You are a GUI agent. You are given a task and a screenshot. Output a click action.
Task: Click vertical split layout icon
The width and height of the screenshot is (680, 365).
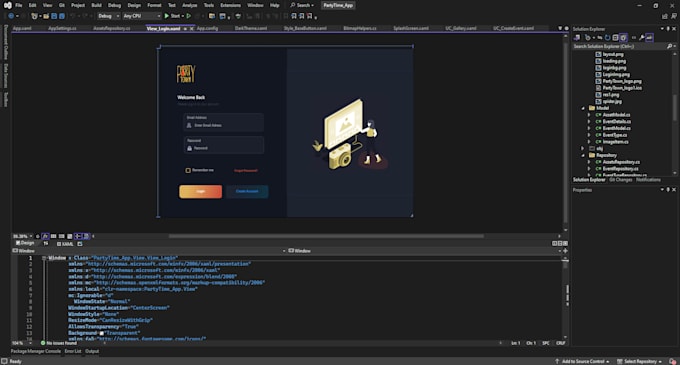coord(555,243)
